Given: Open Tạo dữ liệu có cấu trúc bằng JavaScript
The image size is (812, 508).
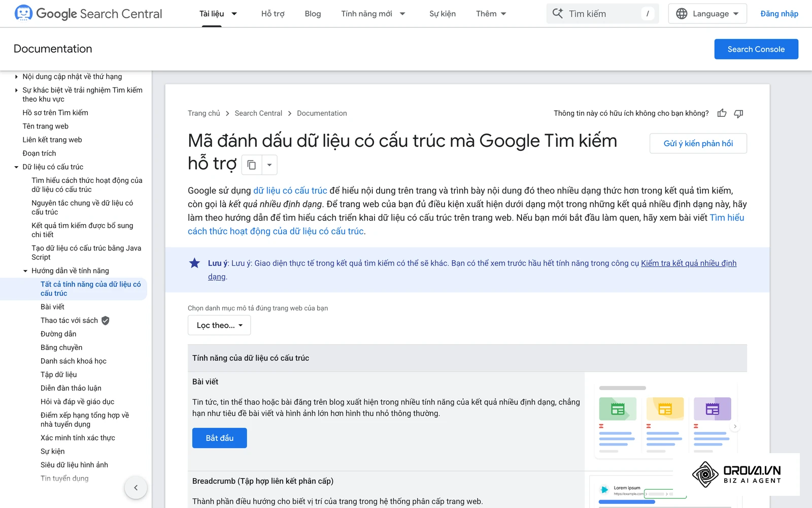Looking at the screenshot, I should 86,252.
